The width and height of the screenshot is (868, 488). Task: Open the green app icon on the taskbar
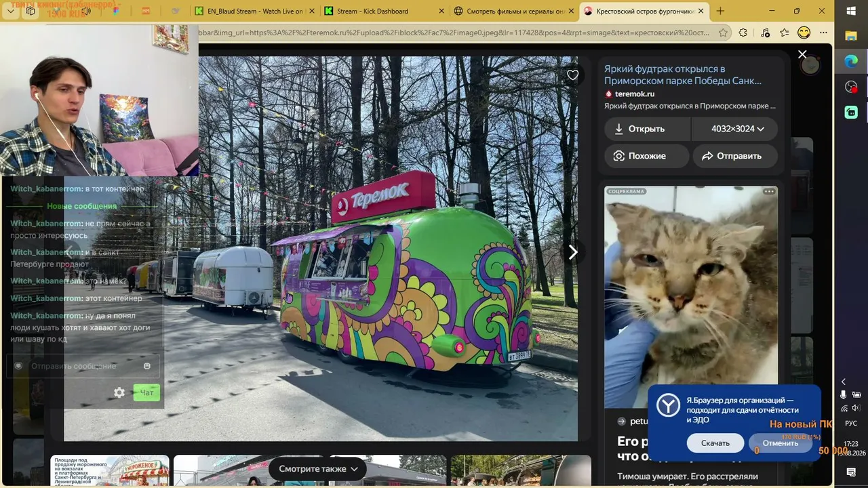pyautogui.click(x=851, y=112)
